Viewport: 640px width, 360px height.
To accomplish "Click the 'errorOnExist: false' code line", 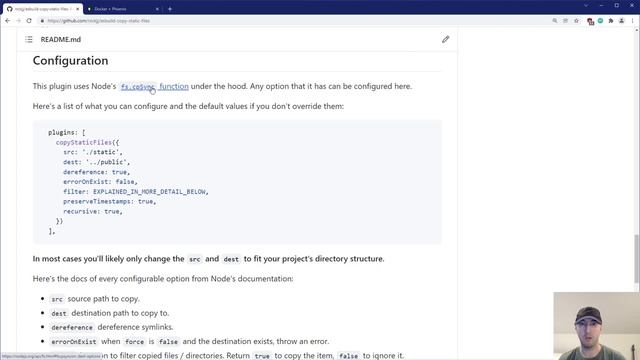I will [100, 182].
